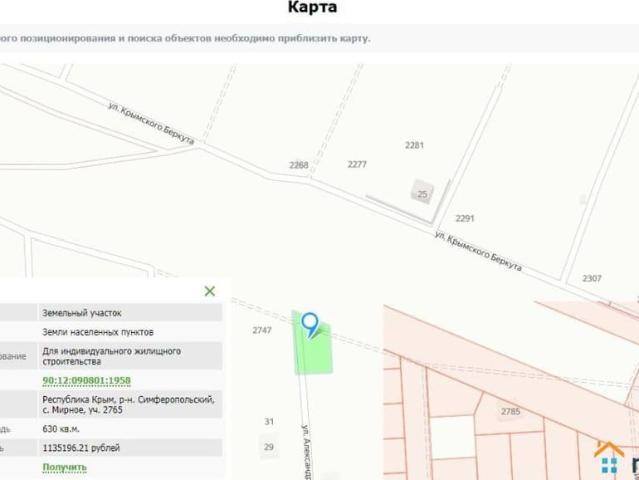Image resolution: width=639 pixels, height=480 pixels.
Task: Select the highlighted green land parcel
Action: [314, 355]
